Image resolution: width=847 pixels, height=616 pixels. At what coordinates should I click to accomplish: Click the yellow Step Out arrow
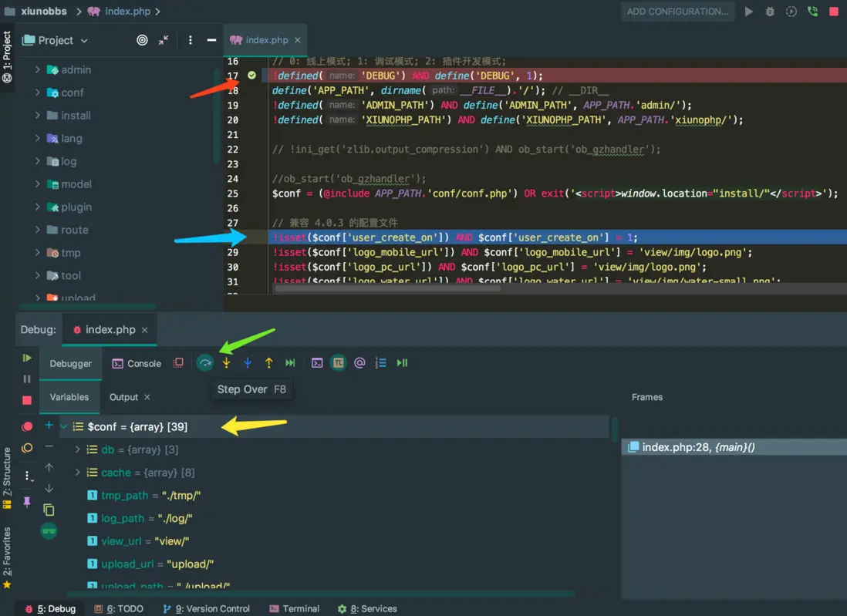[x=268, y=362]
